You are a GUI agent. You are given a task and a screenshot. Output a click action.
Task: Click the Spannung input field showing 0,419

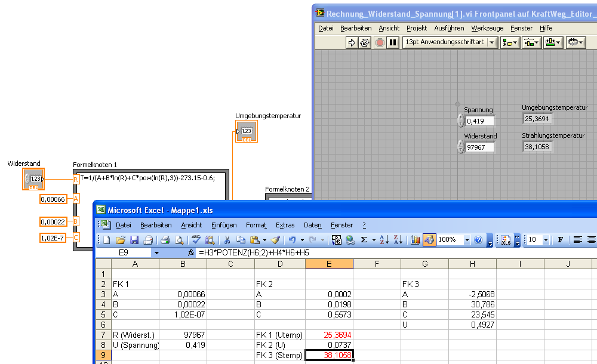point(480,121)
